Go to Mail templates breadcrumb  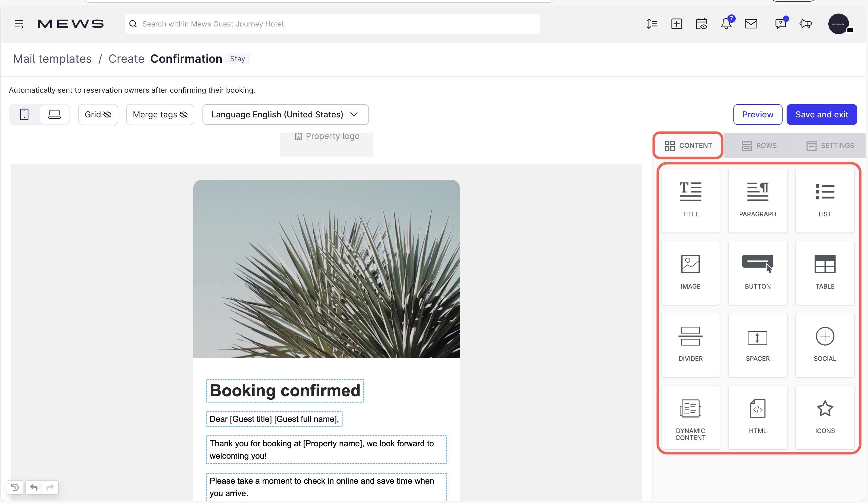[52, 59]
